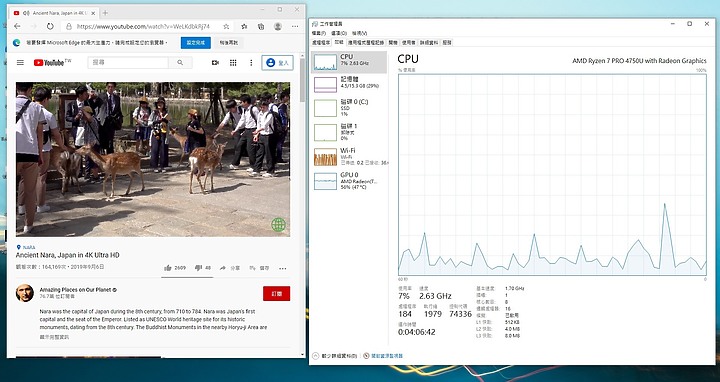Viewport: 720px width, 382px height.
Task: Select Disk 0 (C:) SSD entry
Action: (x=349, y=107)
